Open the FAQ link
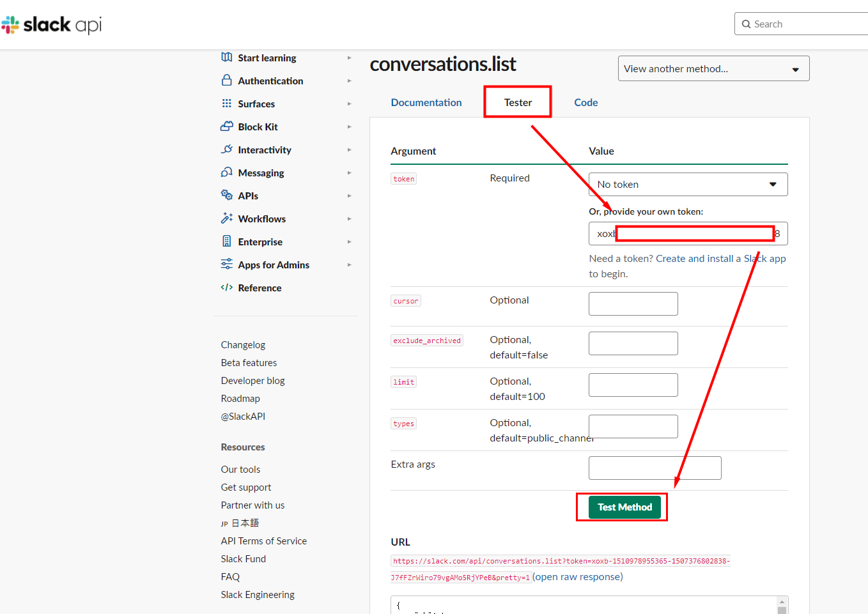The image size is (868, 614). point(230,577)
